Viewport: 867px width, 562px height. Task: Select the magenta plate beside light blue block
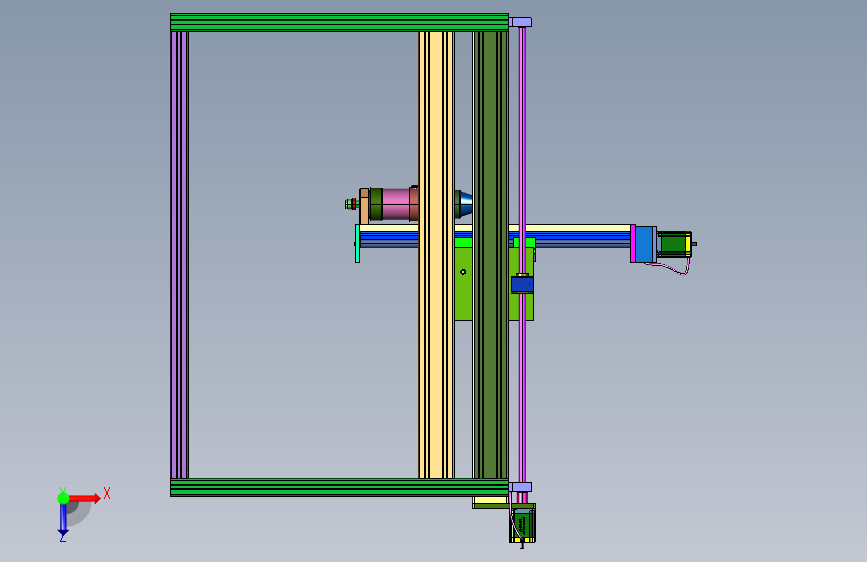tap(633, 243)
